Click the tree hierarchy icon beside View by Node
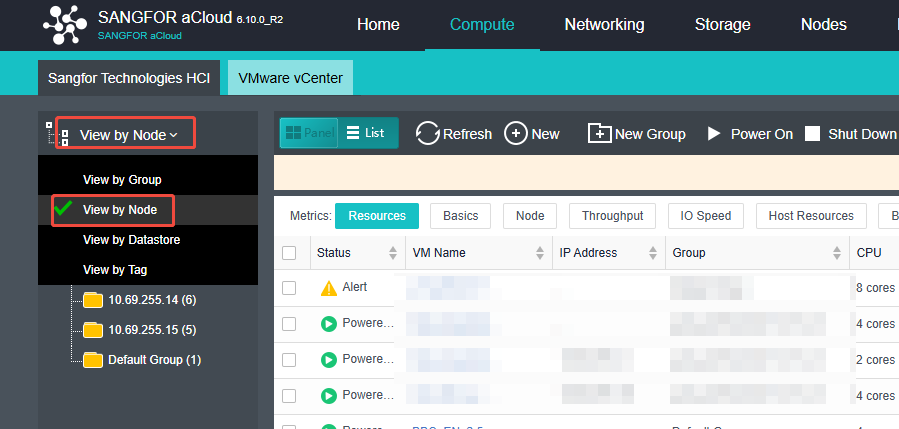 [57, 133]
